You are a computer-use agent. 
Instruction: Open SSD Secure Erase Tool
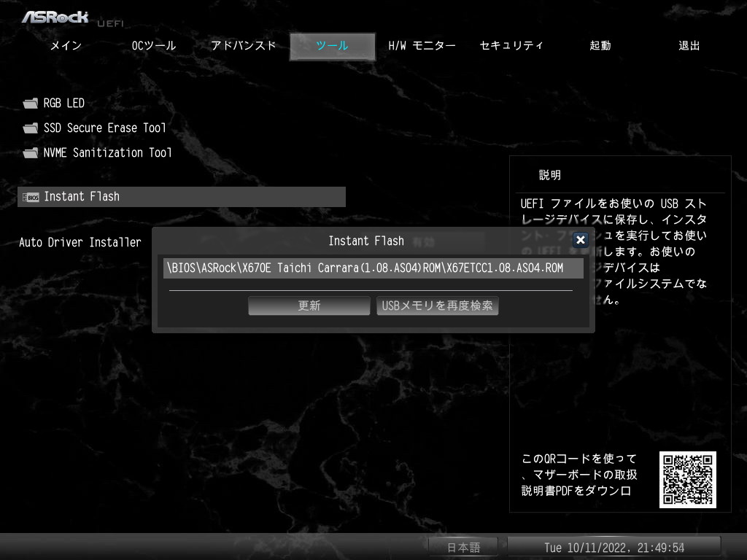pos(105,128)
